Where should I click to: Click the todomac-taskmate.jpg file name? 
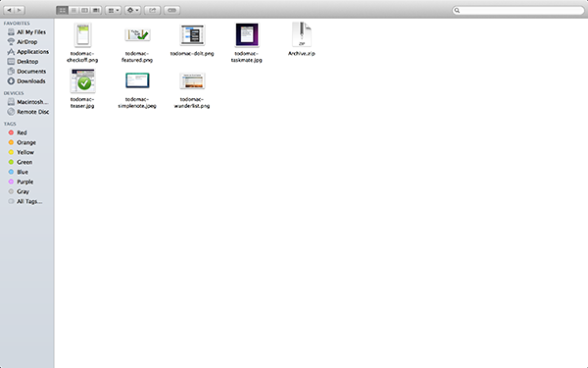(246, 57)
